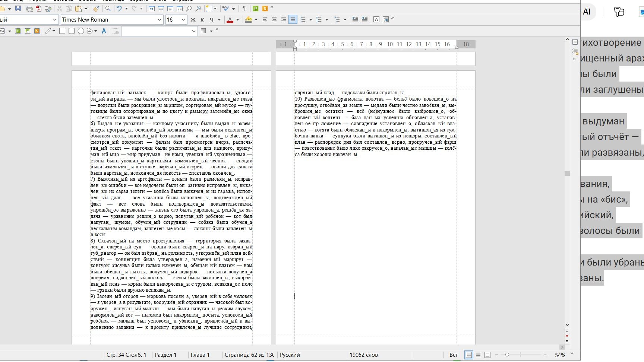Image resolution: width=644 pixels, height=362 pixels.
Task: Toggle insert mode 'Вст' in status bar
Action: [x=454, y=355]
